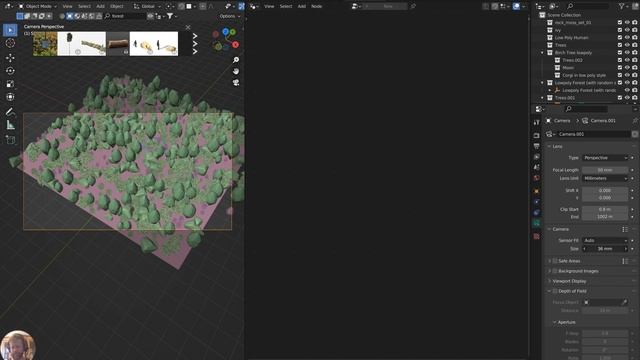
Task: Click the viewport zoom magnifier icon
Action: tap(236, 60)
